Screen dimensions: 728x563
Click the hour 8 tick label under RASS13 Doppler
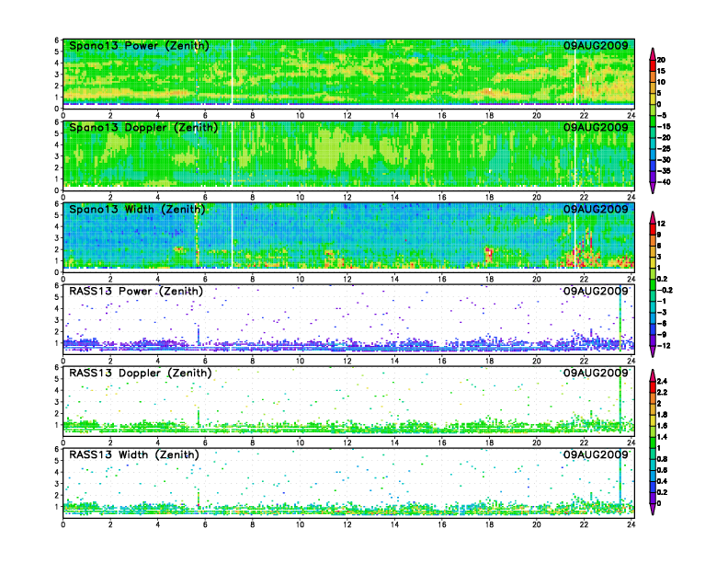[x=253, y=442]
